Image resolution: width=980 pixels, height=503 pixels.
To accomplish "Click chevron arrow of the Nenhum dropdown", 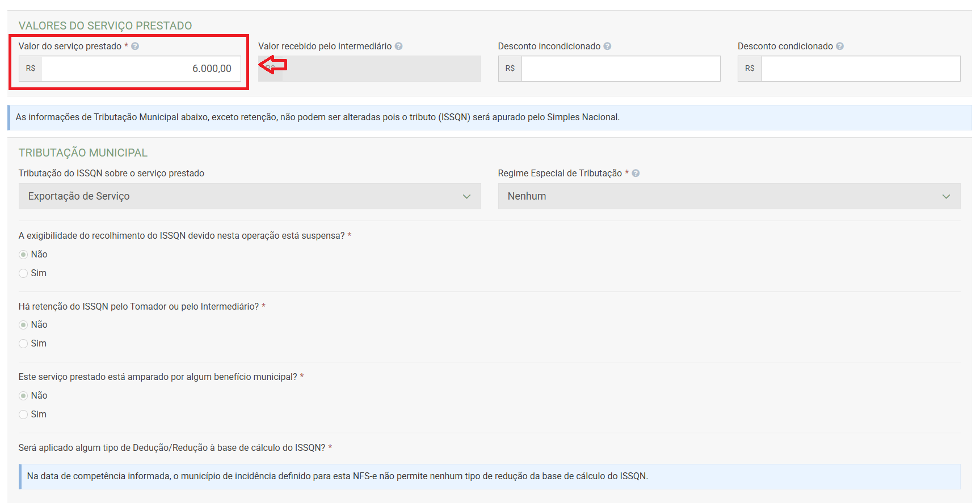I will (946, 196).
